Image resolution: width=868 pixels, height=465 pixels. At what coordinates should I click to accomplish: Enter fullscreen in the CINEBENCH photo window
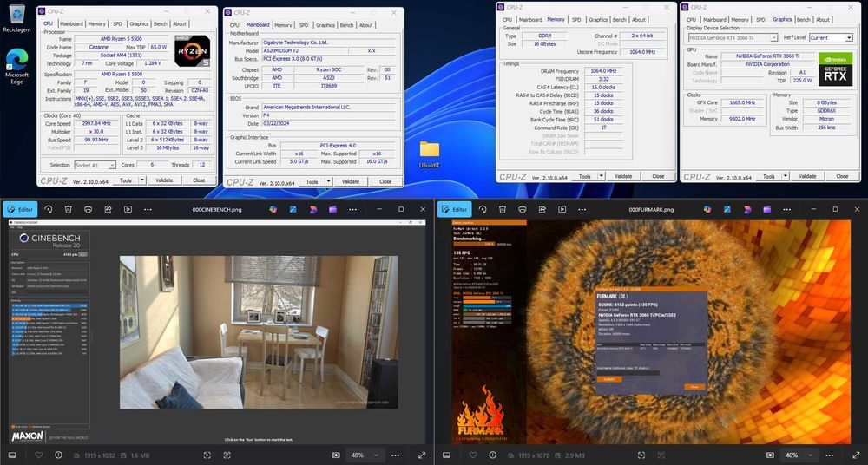click(x=422, y=455)
